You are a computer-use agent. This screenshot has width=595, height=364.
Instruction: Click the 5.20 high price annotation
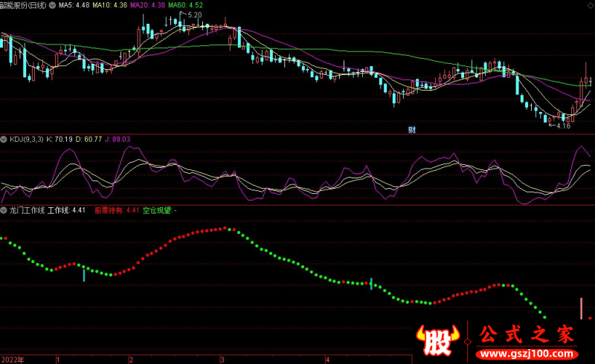(x=194, y=15)
